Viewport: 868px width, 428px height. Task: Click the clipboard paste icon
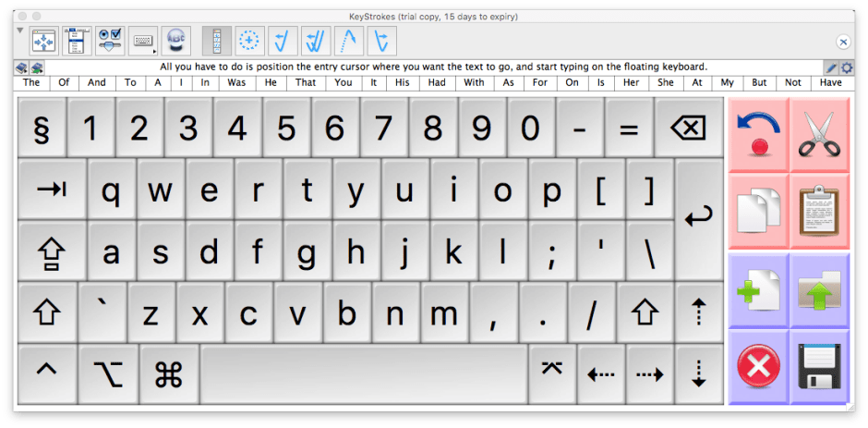click(819, 211)
